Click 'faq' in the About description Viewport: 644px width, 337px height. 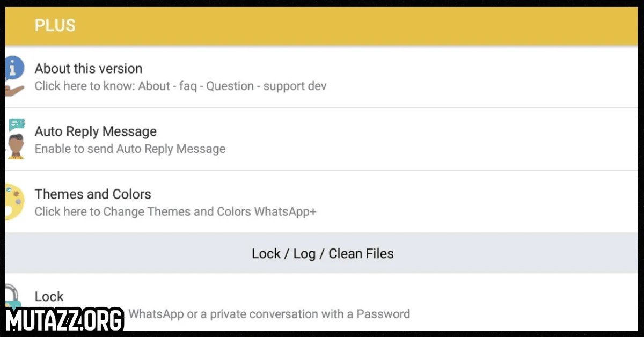pyautogui.click(x=188, y=86)
